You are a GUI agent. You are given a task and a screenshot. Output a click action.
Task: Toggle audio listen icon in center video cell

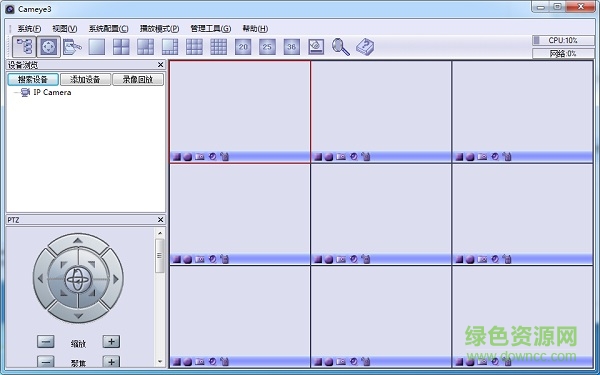coord(354,259)
